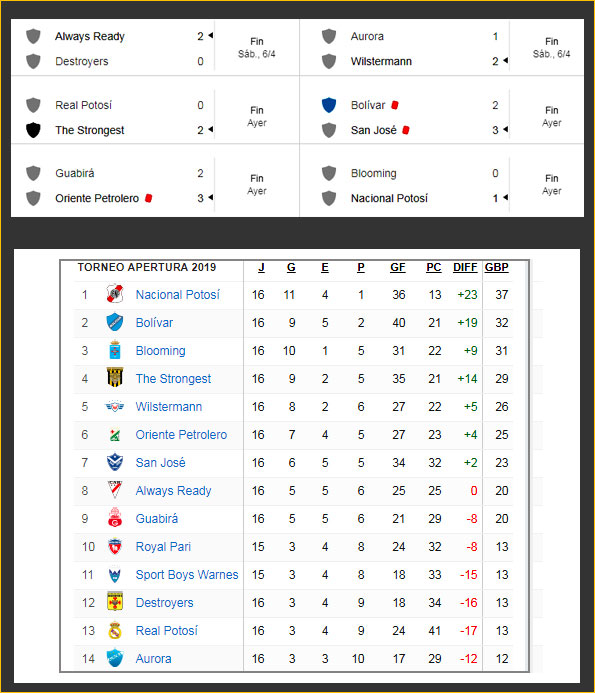Click the Wilstermann winged logo
This screenshot has width=595, height=693.
[115, 406]
